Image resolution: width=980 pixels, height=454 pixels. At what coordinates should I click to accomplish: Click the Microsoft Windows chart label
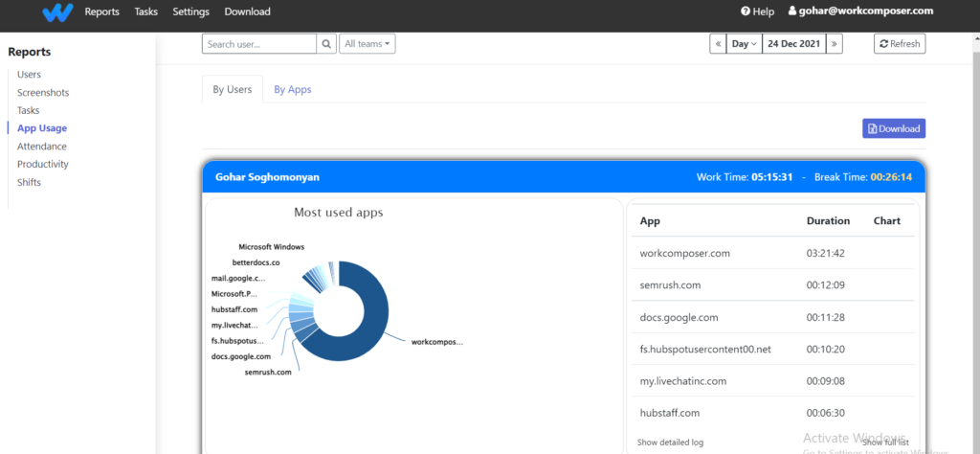click(271, 247)
